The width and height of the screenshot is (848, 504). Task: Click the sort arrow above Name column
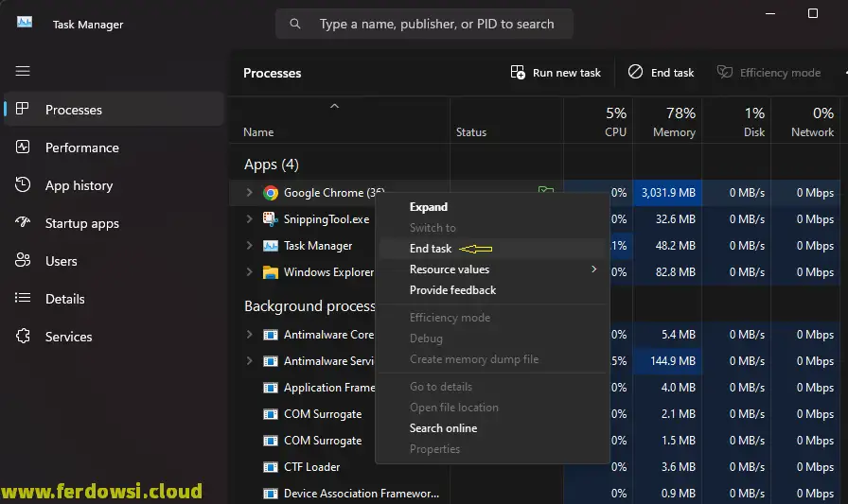pos(335,106)
